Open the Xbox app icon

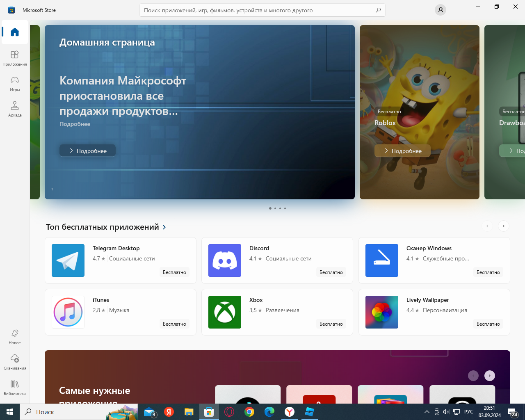[x=225, y=312]
